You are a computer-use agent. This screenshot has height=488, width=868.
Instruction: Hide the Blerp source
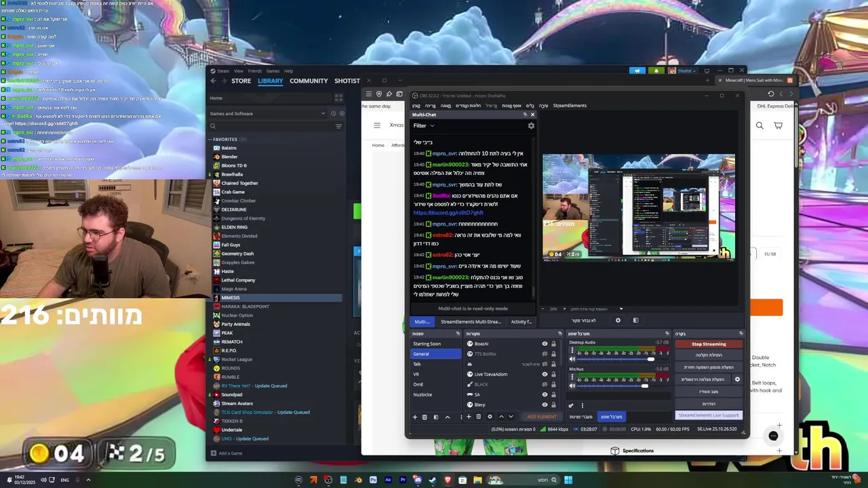[x=545, y=405]
